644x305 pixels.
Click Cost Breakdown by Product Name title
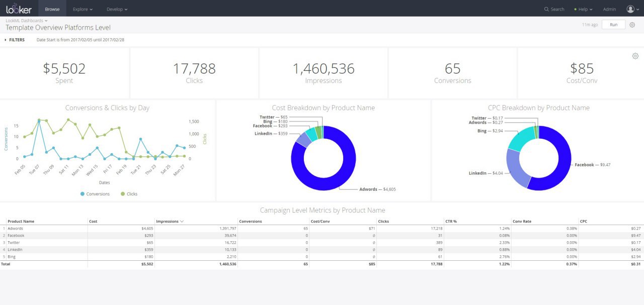click(x=323, y=108)
